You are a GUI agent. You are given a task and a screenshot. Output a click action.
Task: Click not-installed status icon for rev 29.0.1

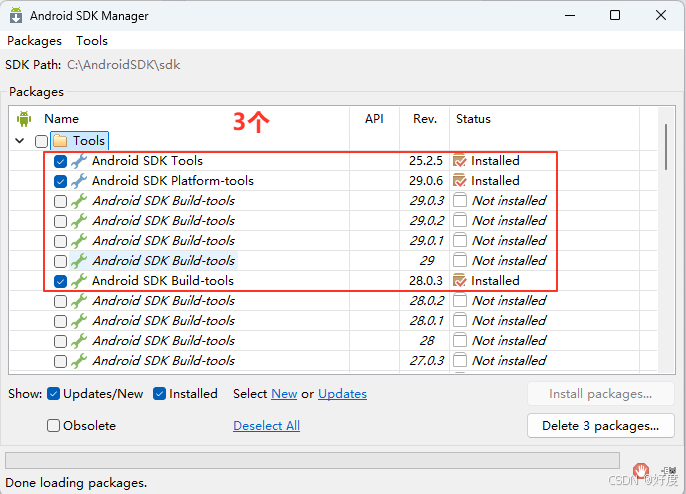(460, 241)
